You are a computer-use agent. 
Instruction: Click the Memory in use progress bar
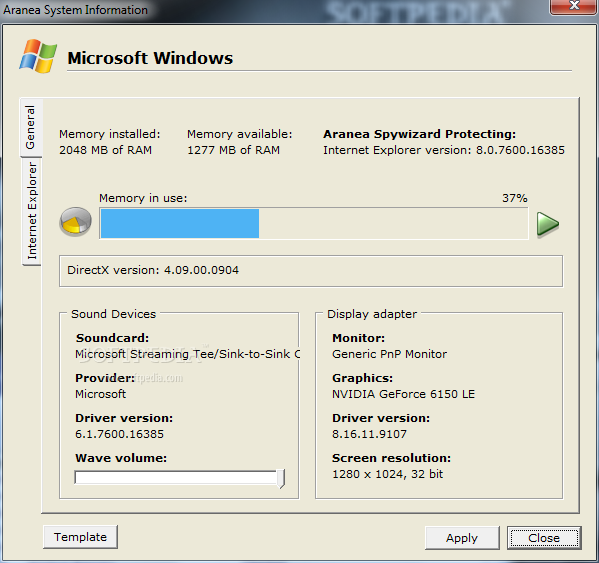tap(314, 223)
